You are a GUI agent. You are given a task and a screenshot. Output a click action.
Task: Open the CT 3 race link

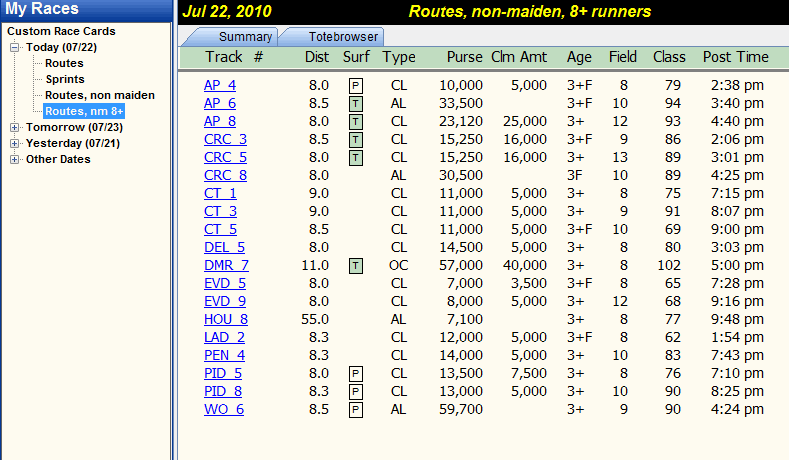[x=220, y=212]
